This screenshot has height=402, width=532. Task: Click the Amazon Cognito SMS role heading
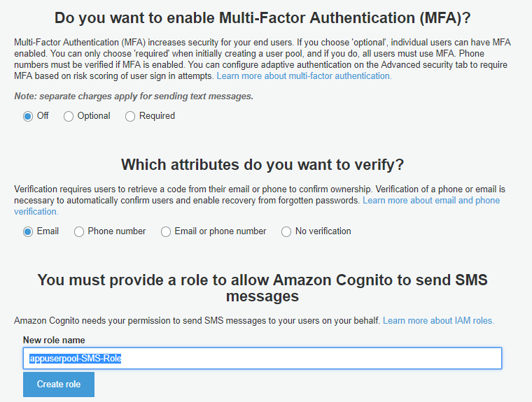click(262, 288)
